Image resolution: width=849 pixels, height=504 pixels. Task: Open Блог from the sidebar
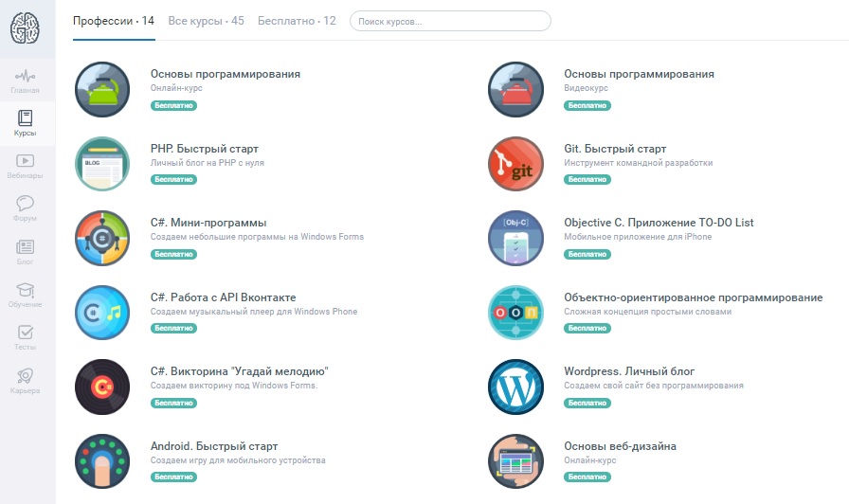pos(26,251)
